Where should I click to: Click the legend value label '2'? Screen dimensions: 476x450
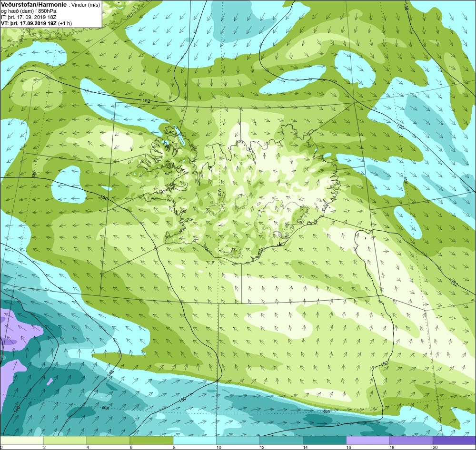[x=44, y=447]
